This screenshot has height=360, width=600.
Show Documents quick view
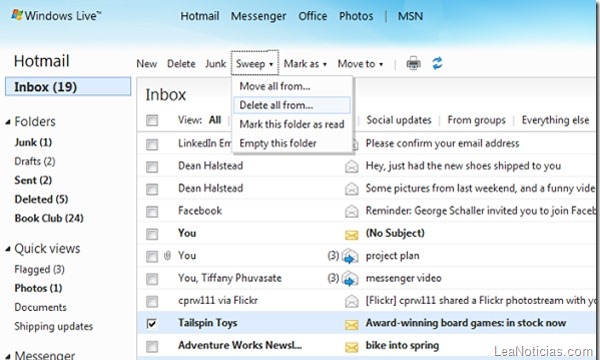tap(40, 307)
